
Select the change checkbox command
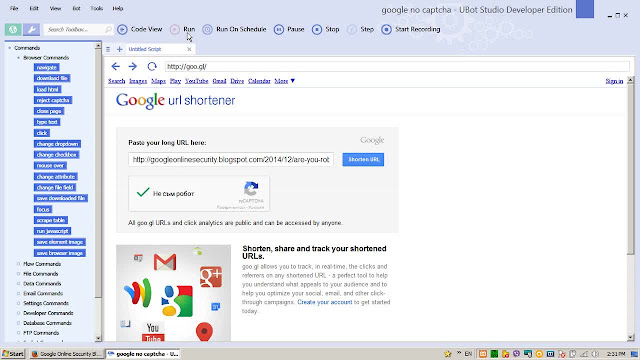pos(56,155)
